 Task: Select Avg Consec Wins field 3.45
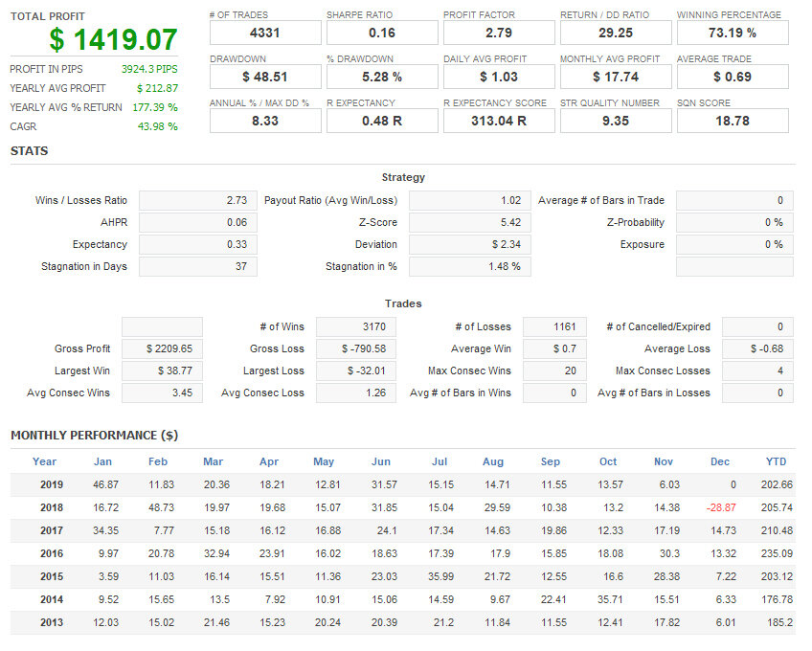tap(162, 393)
